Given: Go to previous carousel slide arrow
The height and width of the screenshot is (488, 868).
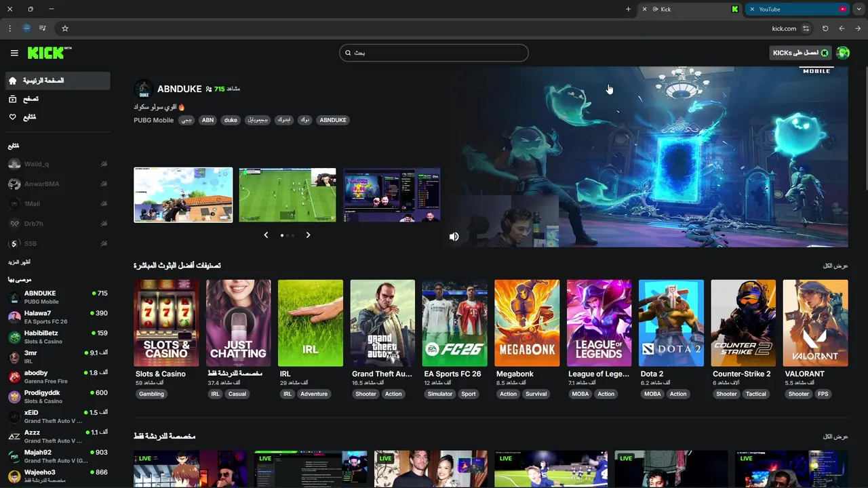Looking at the screenshot, I should coord(266,235).
